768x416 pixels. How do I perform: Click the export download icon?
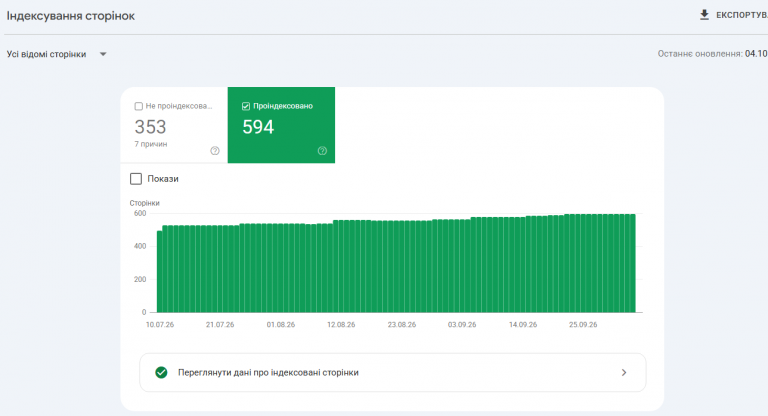(704, 15)
